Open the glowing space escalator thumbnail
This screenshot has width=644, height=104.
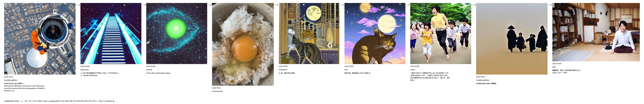click(x=111, y=33)
